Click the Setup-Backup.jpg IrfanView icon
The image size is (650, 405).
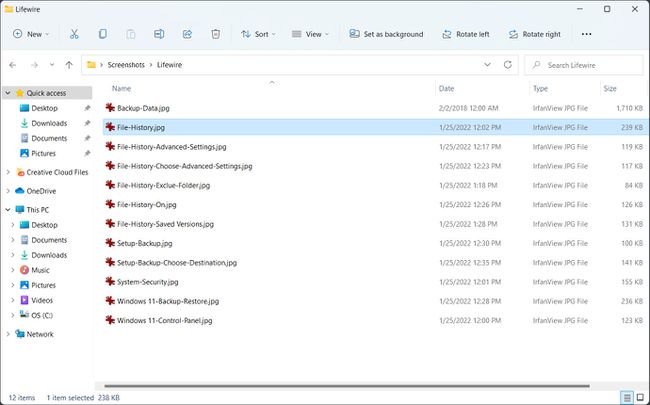[110, 243]
